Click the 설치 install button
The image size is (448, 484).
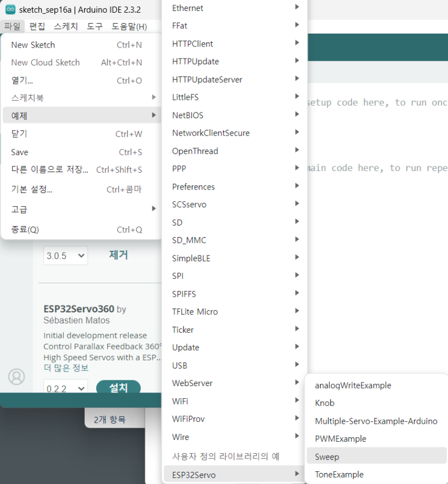(x=118, y=387)
